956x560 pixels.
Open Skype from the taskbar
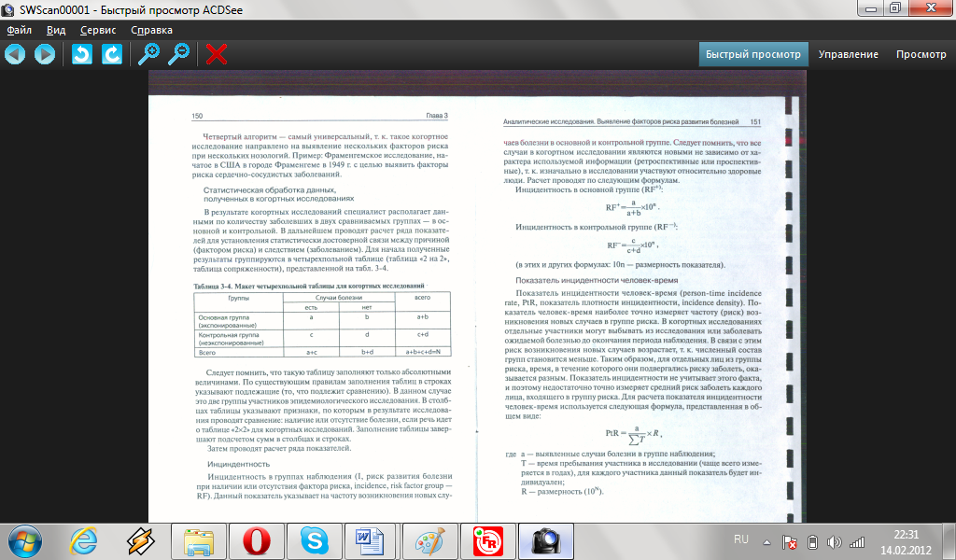point(315,541)
